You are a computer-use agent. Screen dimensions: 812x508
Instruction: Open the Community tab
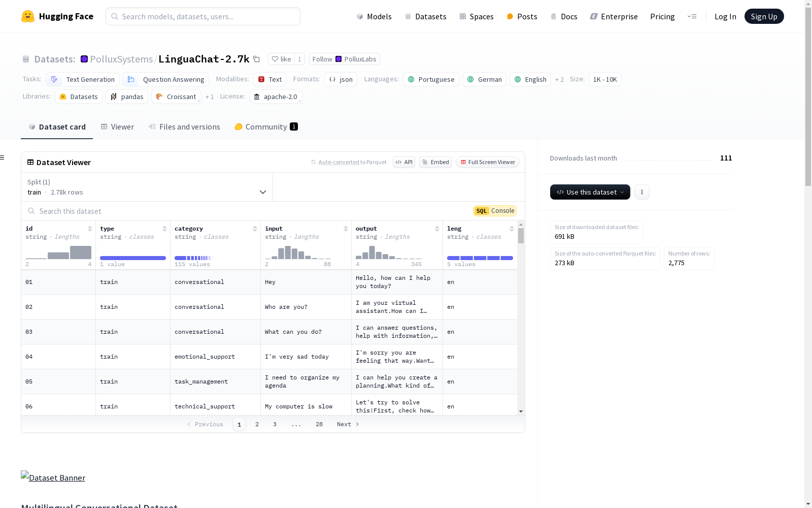pos(266,127)
